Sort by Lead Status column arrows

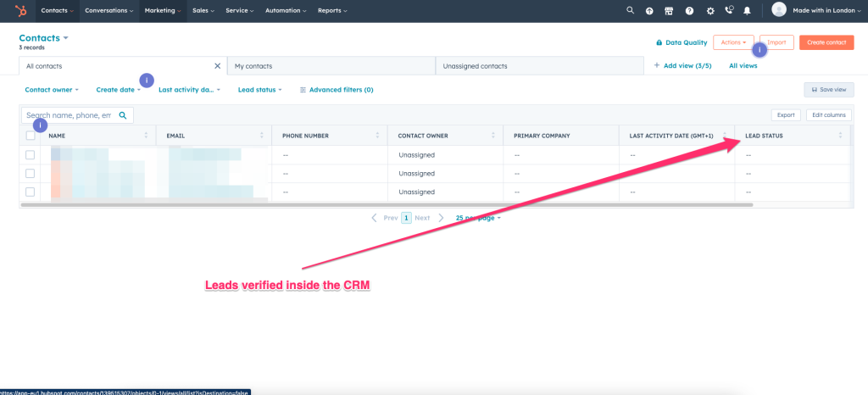[x=840, y=136]
